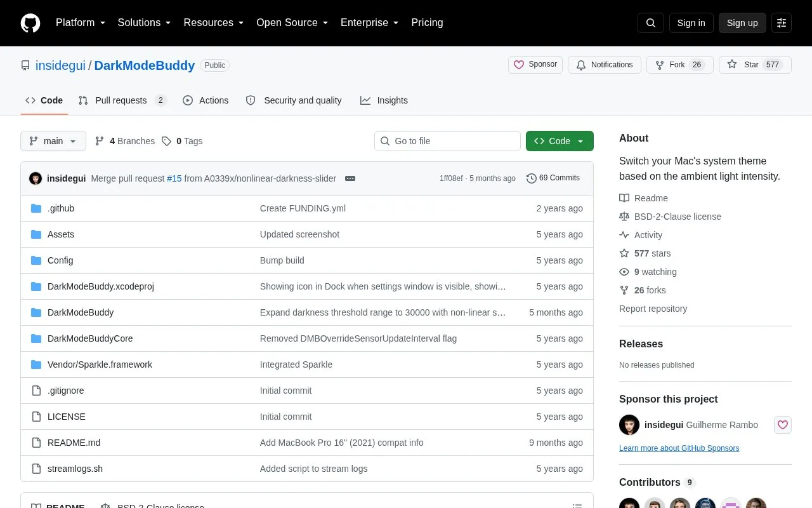Open the LICENSE file
Image resolution: width=812 pixels, height=508 pixels.
click(x=67, y=417)
